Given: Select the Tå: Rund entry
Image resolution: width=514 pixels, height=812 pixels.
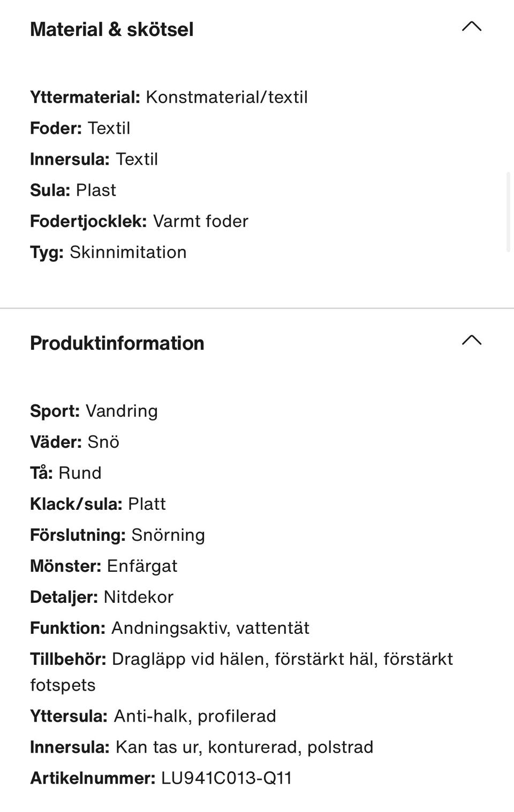Looking at the screenshot, I should 65,473.
